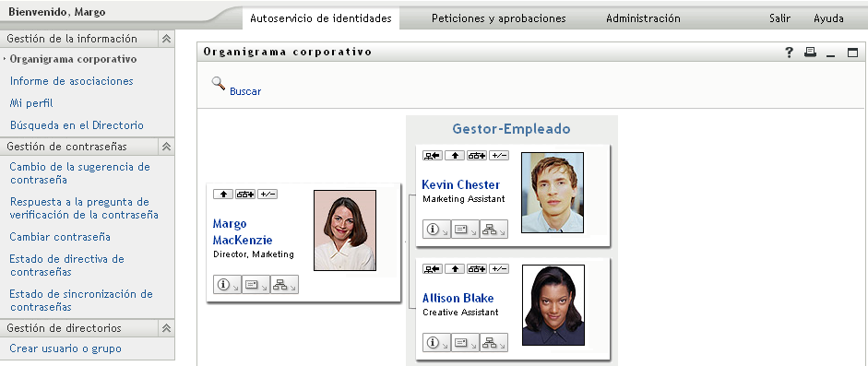
Task: Click the Marketing Assistant title text
Action: (464, 199)
